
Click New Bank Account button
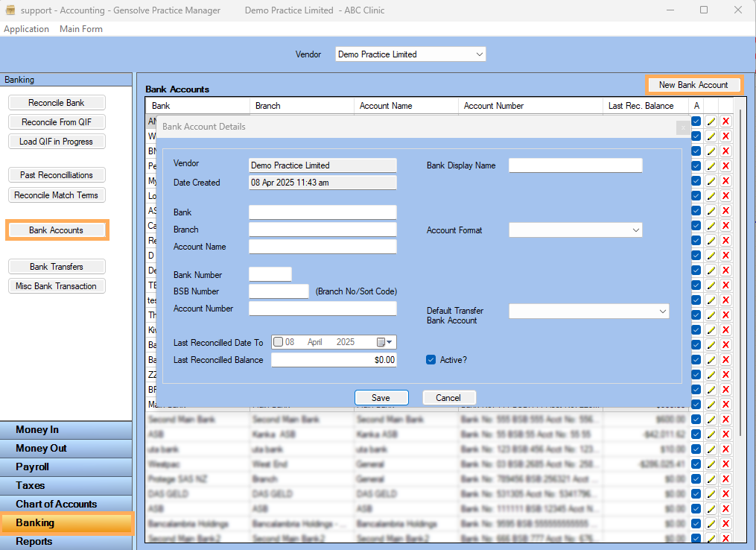(x=693, y=85)
